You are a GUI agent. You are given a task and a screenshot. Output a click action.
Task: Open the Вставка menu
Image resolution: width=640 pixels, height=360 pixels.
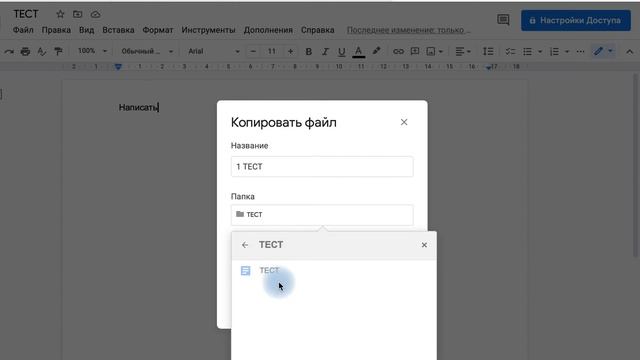(118, 30)
